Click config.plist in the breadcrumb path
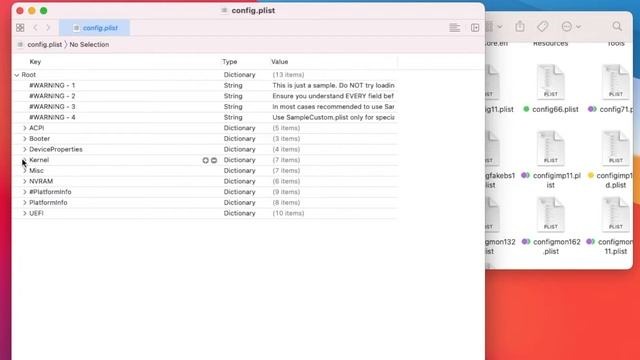 pos(44,44)
